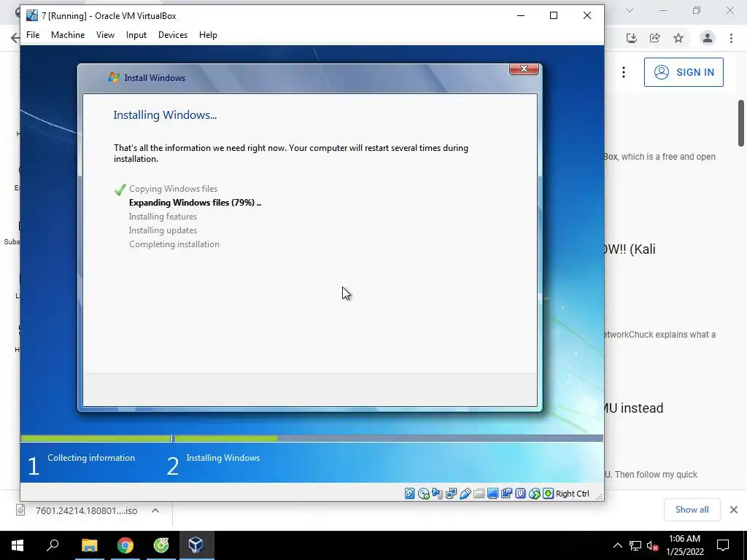The image size is (747, 560).
Task: Click the VirtualBox taskbar icon
Action: [x=196, y=545]
